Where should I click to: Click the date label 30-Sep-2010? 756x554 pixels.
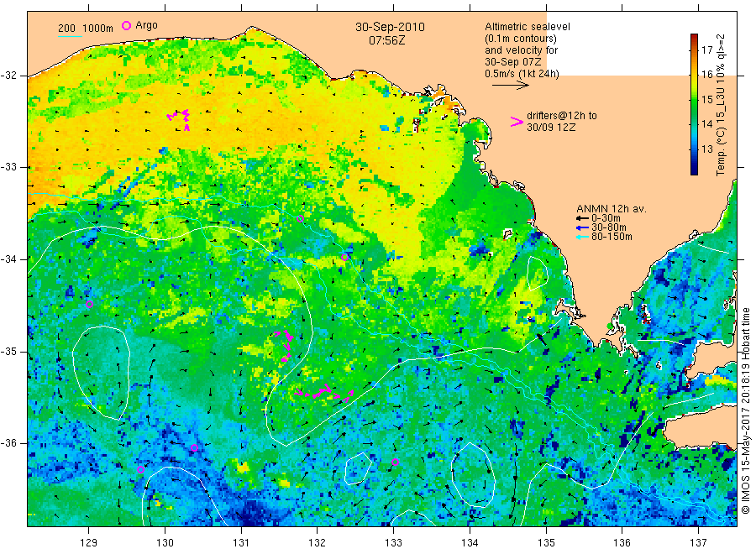(390, 27)
